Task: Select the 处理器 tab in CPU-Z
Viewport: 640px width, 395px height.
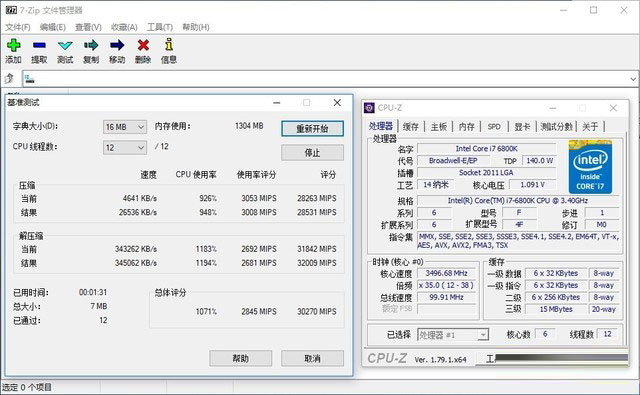Action: [380, 126]
